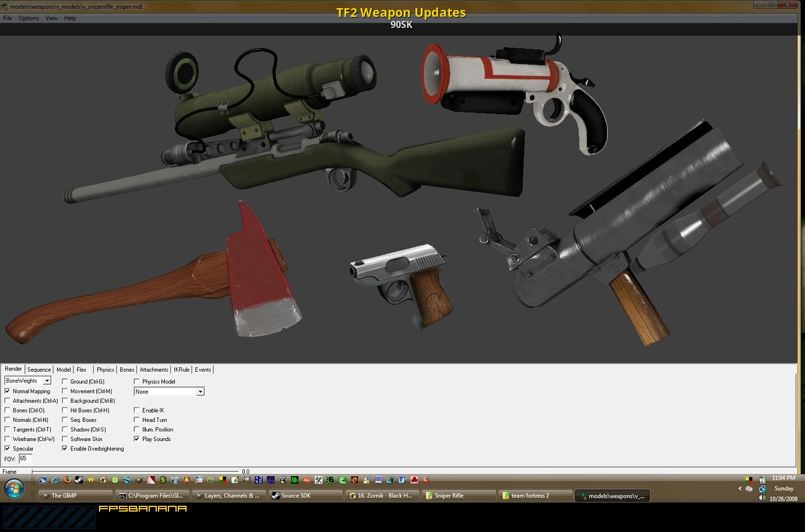Open Firefox from the Quick Launch bar
Viewport: 805px width, 532px height.
(67, 480)
